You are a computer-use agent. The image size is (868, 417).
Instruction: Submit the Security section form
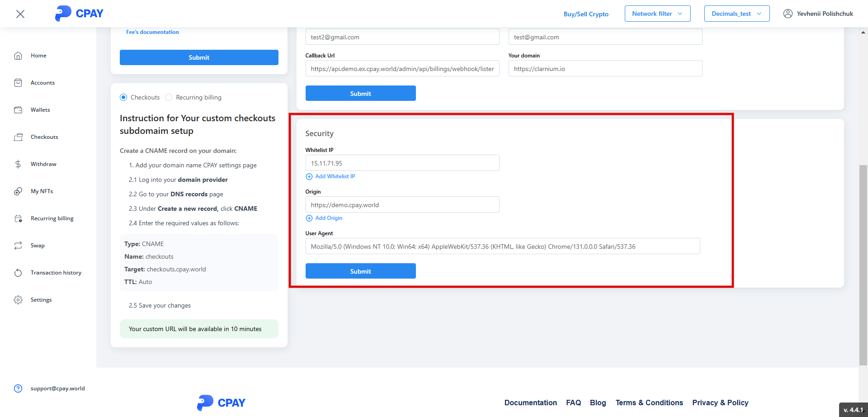(360, 271)
